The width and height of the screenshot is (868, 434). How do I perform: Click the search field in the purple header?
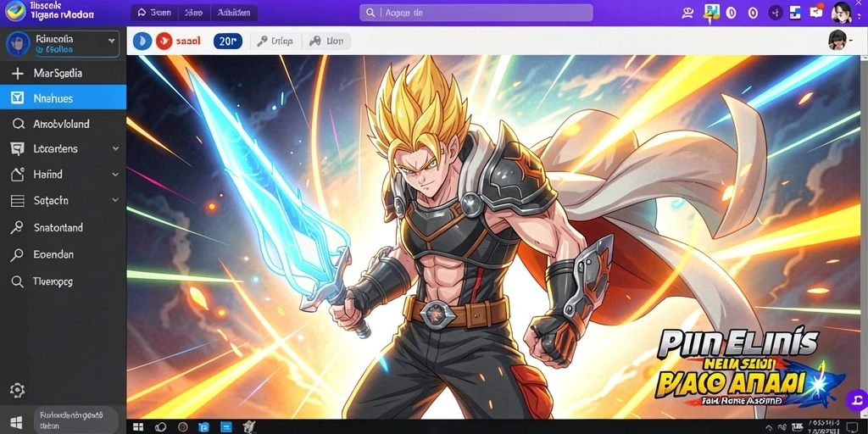click(x=476, y=12)
